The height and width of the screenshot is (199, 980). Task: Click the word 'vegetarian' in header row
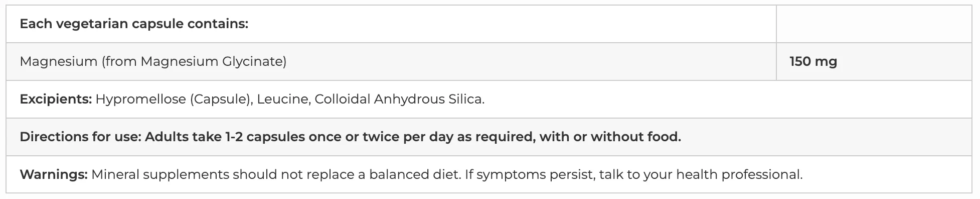[x=92, y=24]
